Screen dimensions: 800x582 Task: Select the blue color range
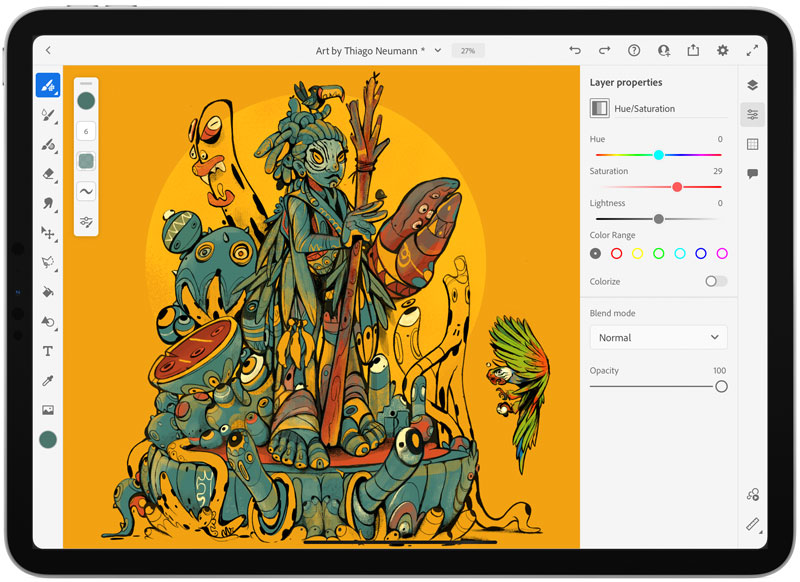[701, 253]
